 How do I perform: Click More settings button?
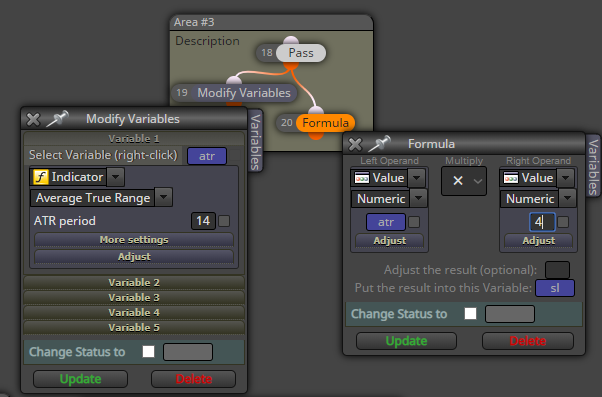coord(134,240)
